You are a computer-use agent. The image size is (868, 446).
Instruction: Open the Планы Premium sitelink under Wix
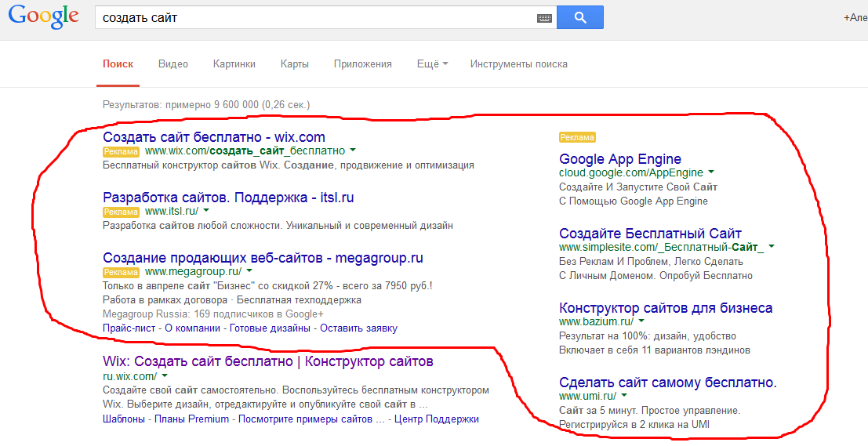191,419
